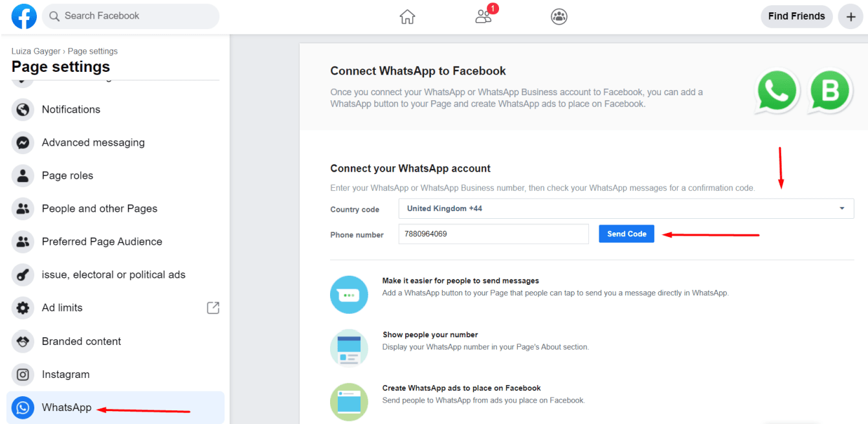The width and height of the screenshot is (868, 424).
Task: Click the Find Friends button
Action: click(x=796, y=16)
